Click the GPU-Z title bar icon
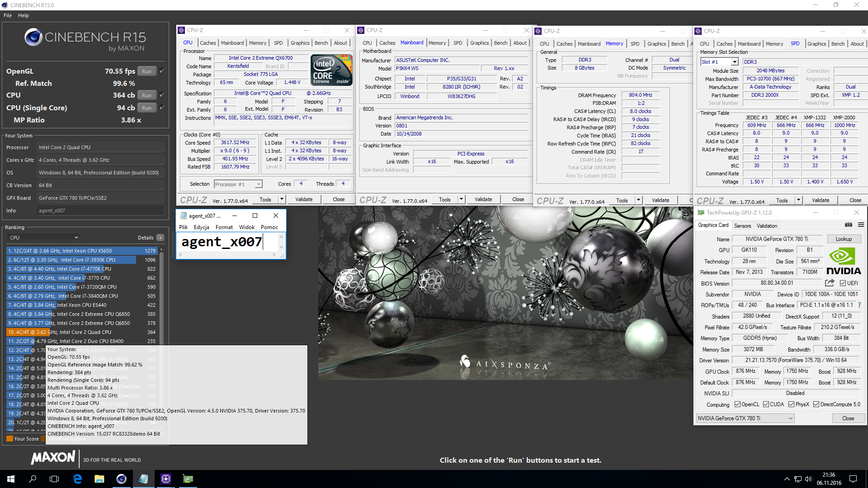 pyautogui.click(x=701, y=212)
